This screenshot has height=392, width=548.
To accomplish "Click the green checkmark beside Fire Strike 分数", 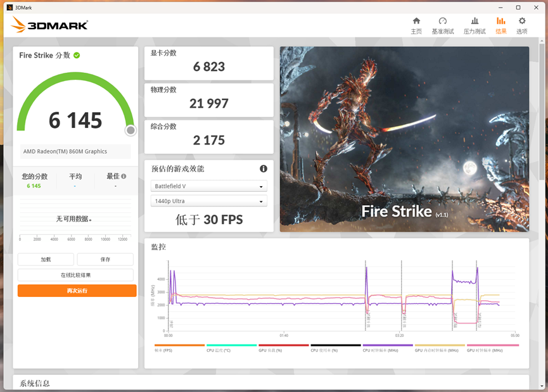I will [77, 55].
